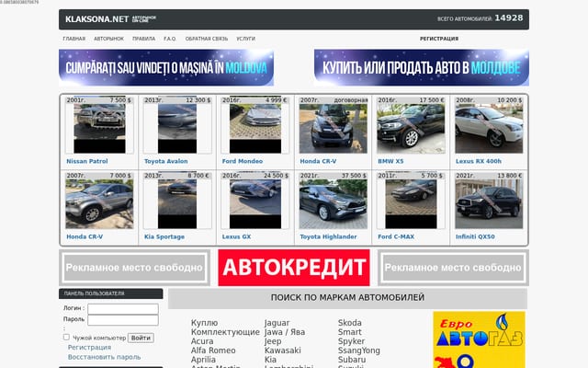
Task: Open the ОБРАТНАЯ СВЯЗЬ menu item
Action: 206,39
